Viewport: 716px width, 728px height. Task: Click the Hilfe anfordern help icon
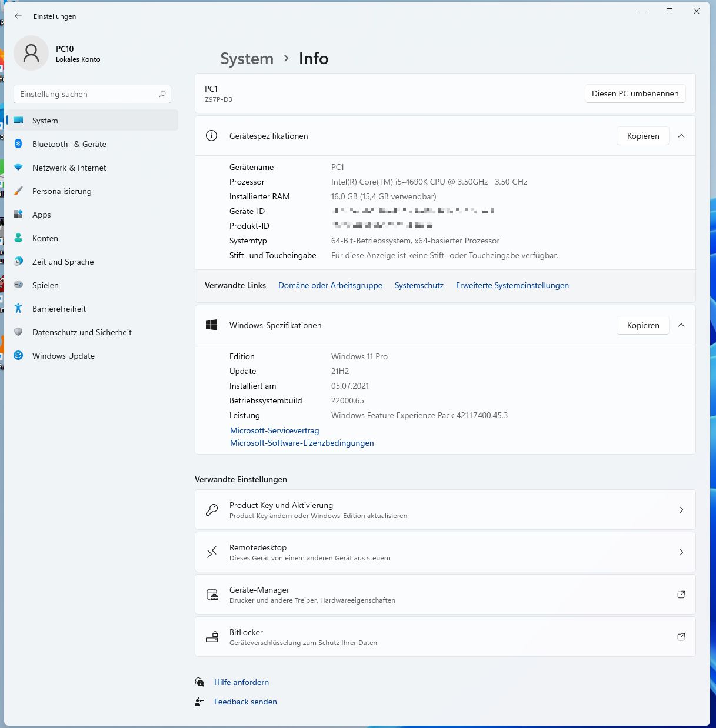click(200, 682)
